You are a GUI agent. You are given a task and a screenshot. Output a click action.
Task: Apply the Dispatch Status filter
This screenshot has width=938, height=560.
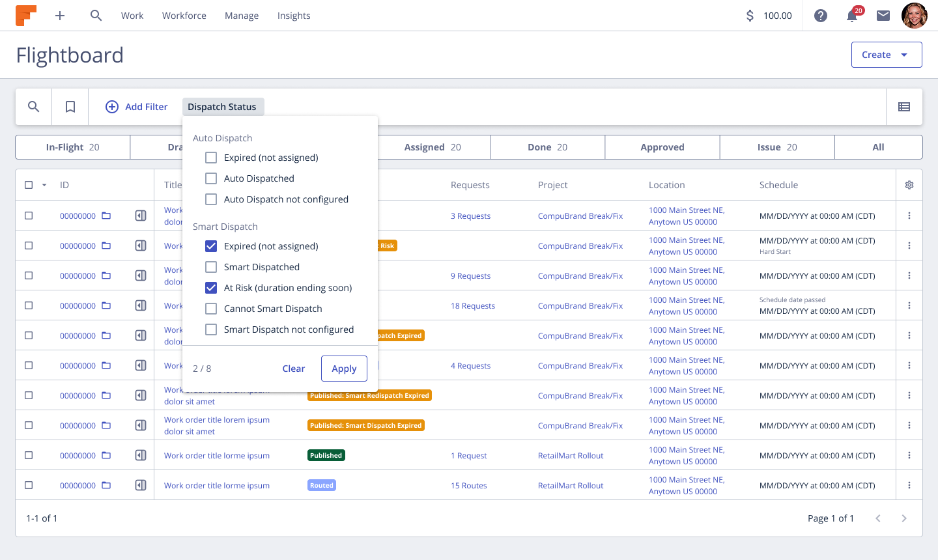point(344,369)
